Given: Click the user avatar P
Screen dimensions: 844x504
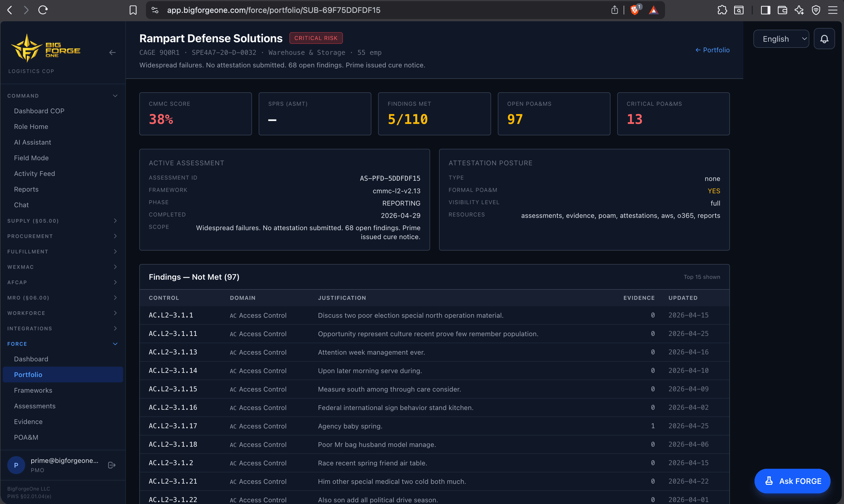Looking at the screenshot, I should coord(16,465).
